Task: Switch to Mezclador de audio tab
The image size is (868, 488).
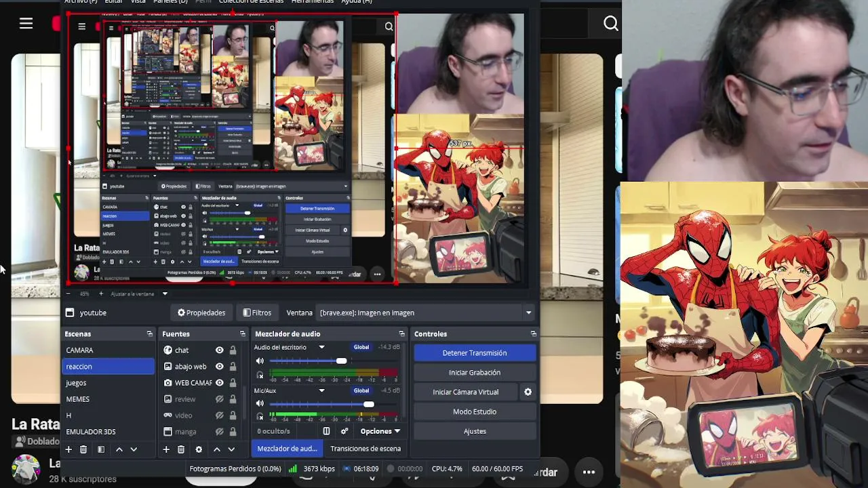Action: click(287, 449)
